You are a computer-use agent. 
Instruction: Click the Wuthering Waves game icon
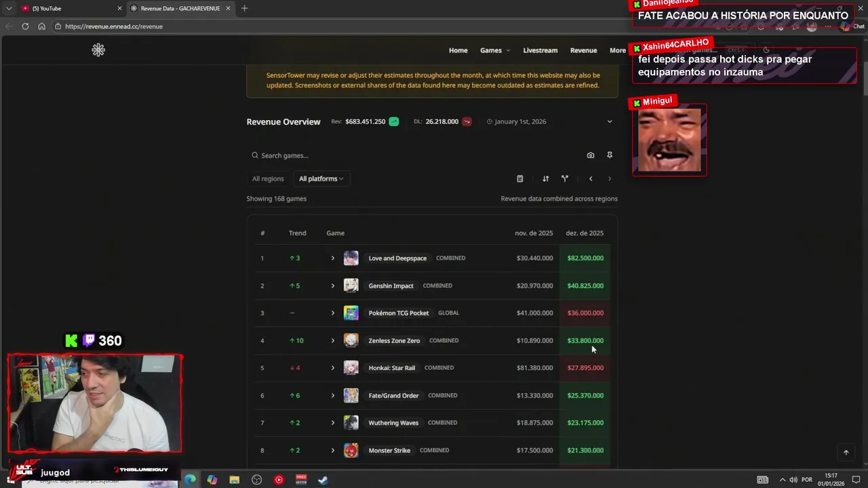point(351,423)
